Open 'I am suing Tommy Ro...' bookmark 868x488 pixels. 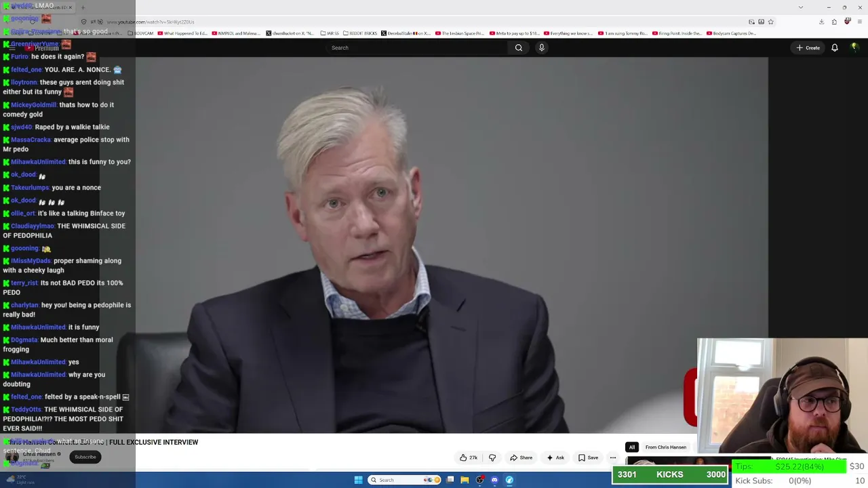(x=623, y=33)
